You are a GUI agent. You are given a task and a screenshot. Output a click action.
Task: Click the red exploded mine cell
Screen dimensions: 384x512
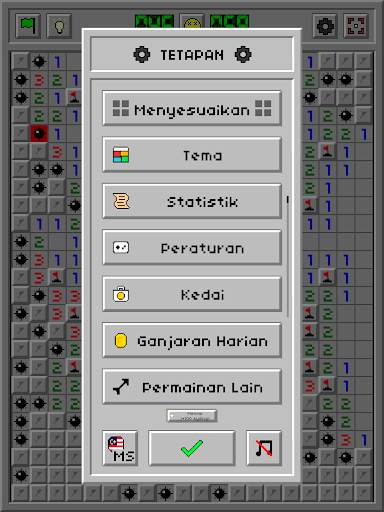(39, 133)
